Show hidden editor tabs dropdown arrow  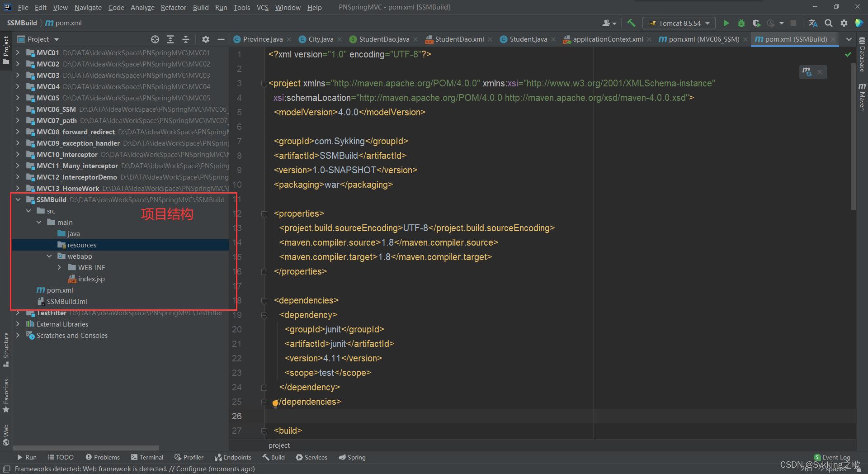click(849, 39)
